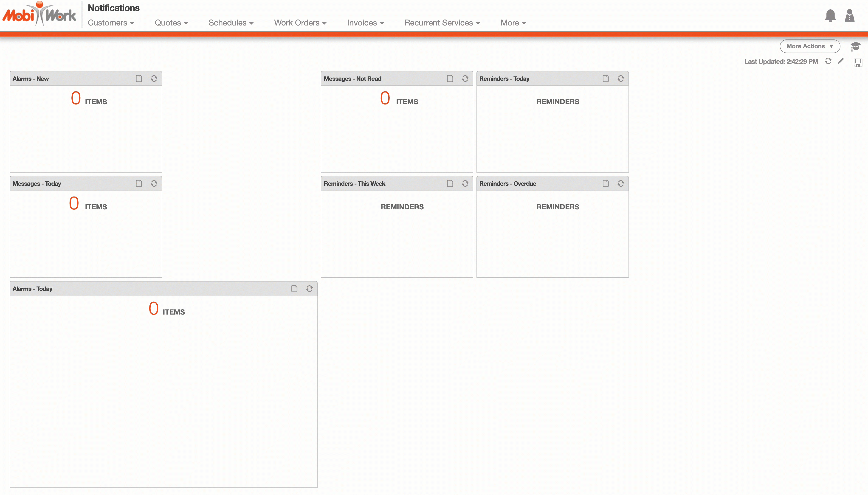Click the pencil edit dashboard icon
The height and width of the screenshot is (495, 868).
coord(841,61)
